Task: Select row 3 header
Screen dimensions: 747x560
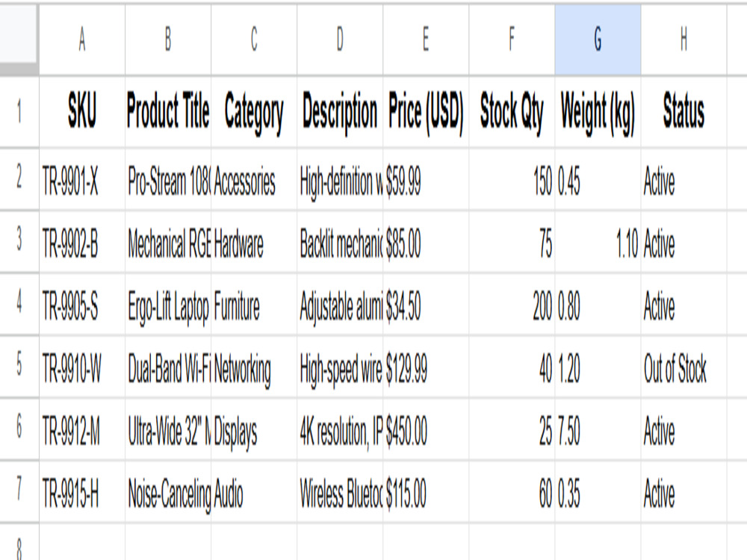Action: pyautogui.click(x=19, y=241)
